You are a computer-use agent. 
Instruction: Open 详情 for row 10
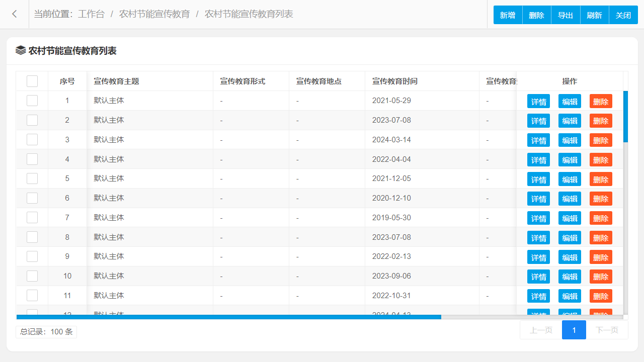(538, 277)
